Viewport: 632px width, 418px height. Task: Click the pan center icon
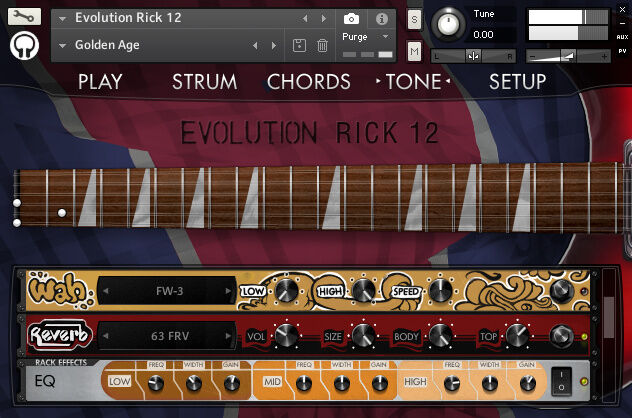474,56
